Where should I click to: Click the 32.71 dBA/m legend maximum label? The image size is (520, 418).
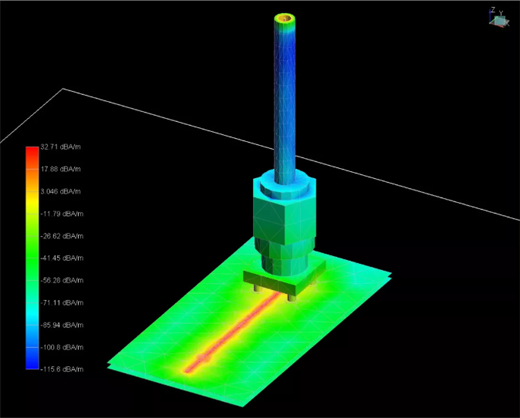coord(60,147)
